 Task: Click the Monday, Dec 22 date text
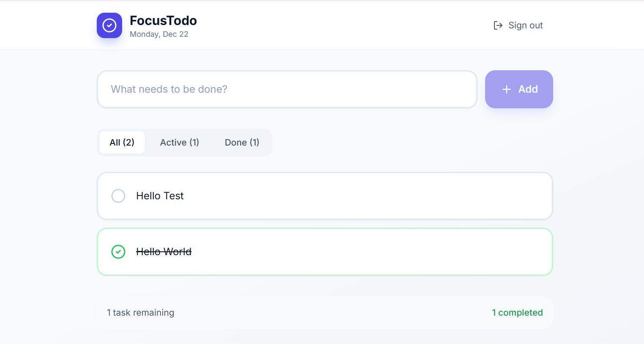[159, 34]
